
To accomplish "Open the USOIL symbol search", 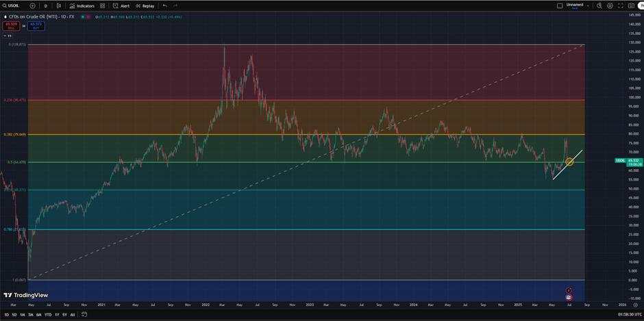I will coord(12,5).
